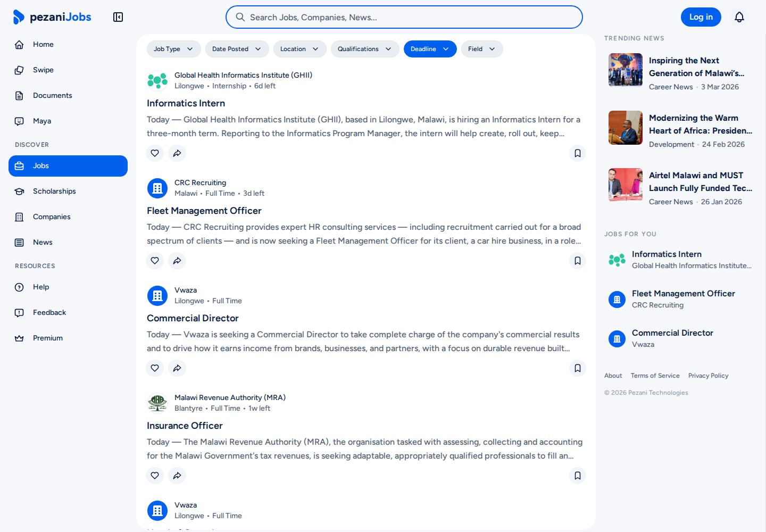Open Airtel Malawi and MUST news thumbnail

point(626,185)
